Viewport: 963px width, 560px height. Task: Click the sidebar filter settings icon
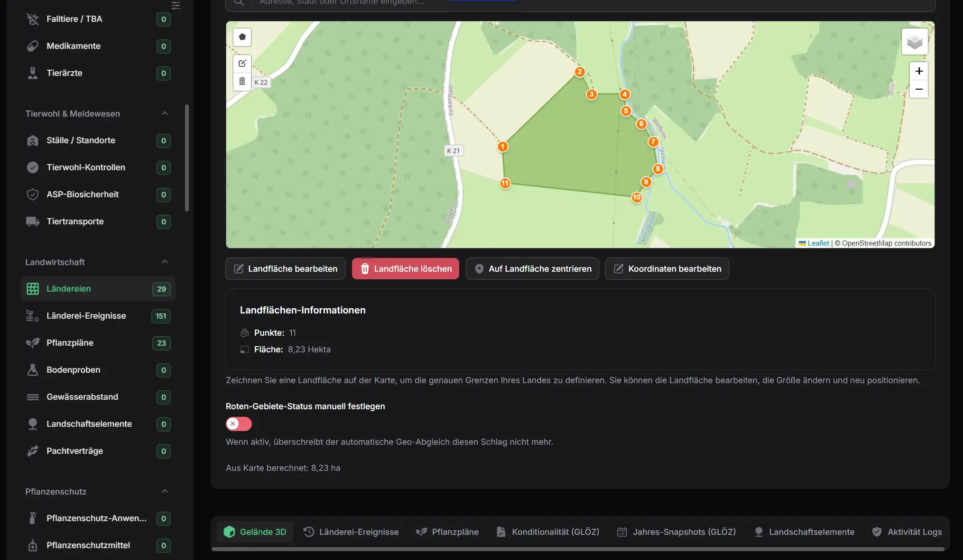pyautogui.click(x=176, y=5)
